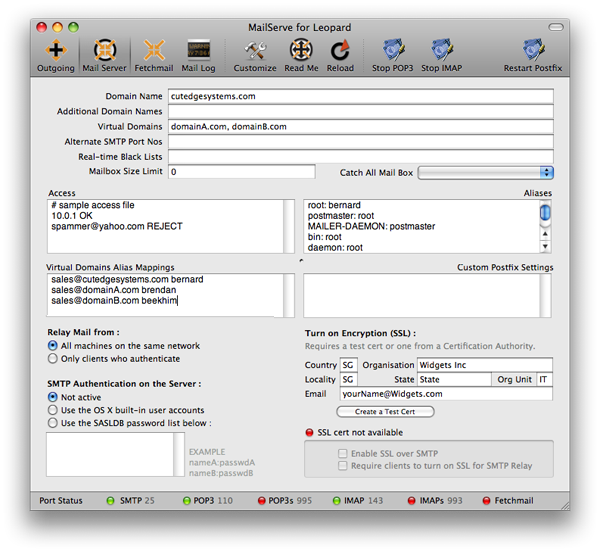Select 'Use the SASLDB password list below'

pos(52,424)
